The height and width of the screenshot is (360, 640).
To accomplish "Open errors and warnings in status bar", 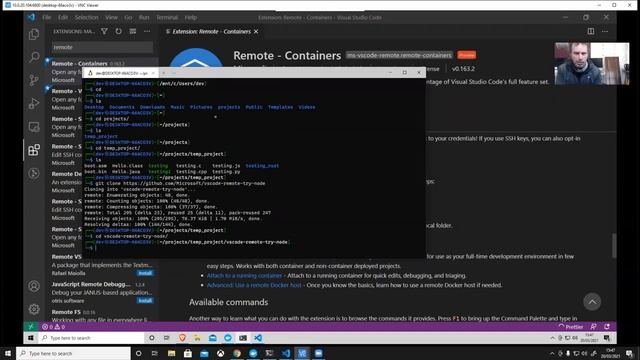I will pos(53,327).
